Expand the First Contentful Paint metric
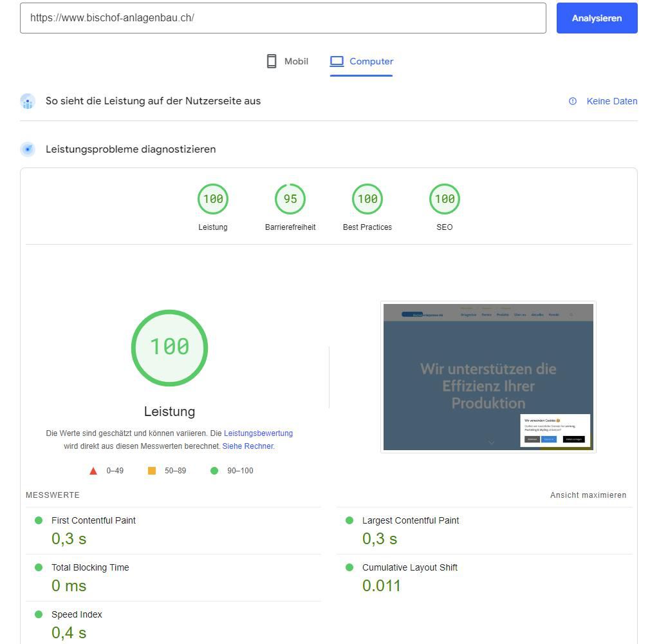The height and width of the screenshot is (644, 659). point(93,520)
